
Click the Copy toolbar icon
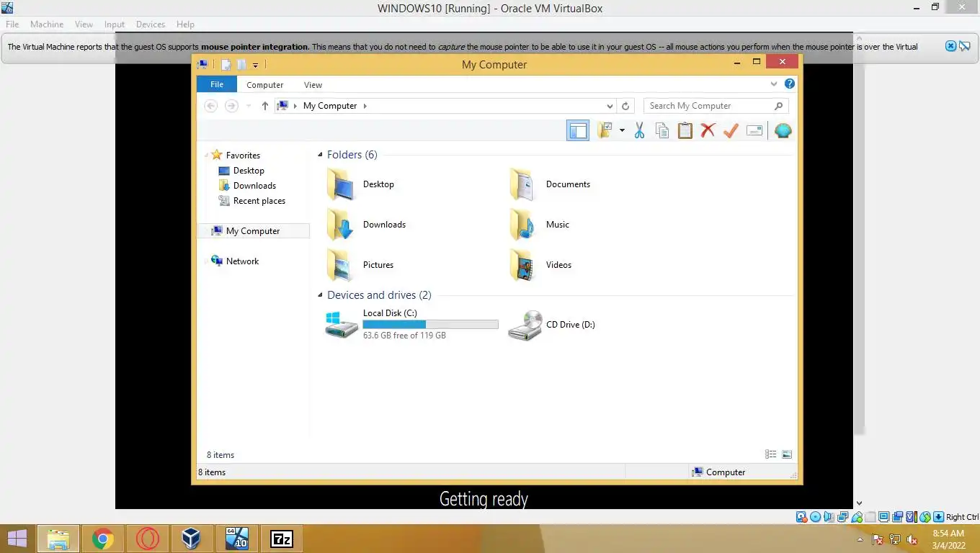tap(661, 130)
